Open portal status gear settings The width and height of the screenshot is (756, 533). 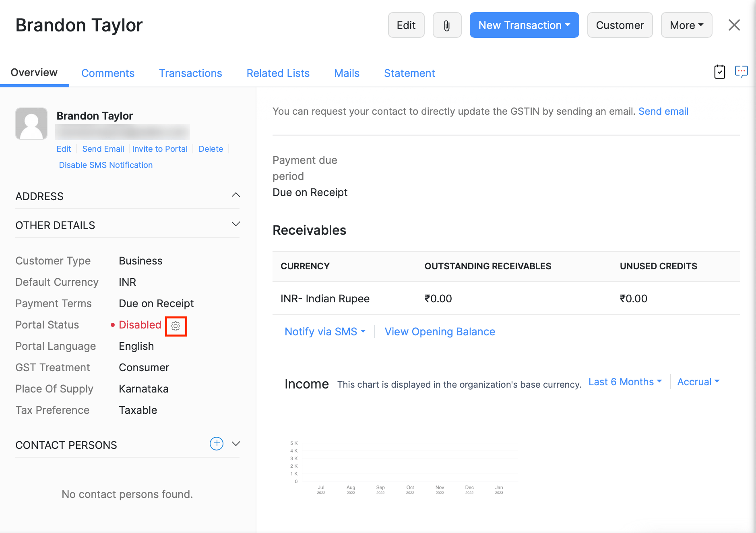tap(176, 326)
